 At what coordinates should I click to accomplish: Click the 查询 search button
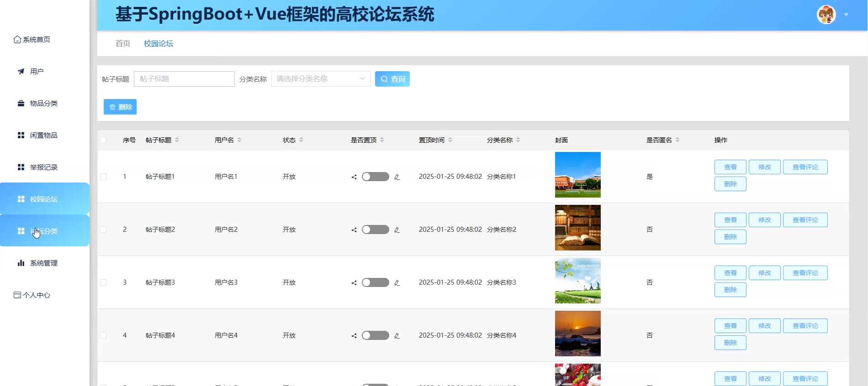(x=392, y=79)
